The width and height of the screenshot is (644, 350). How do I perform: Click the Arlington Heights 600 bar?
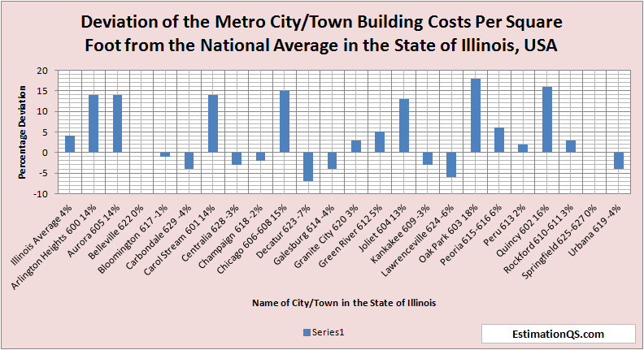click(x=94, y=123)
